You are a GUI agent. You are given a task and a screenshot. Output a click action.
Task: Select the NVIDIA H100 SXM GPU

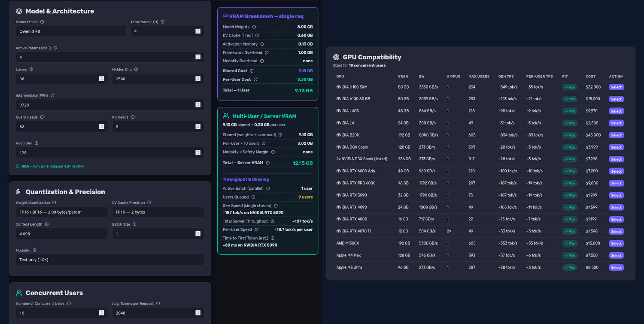(x=616, y=87)
